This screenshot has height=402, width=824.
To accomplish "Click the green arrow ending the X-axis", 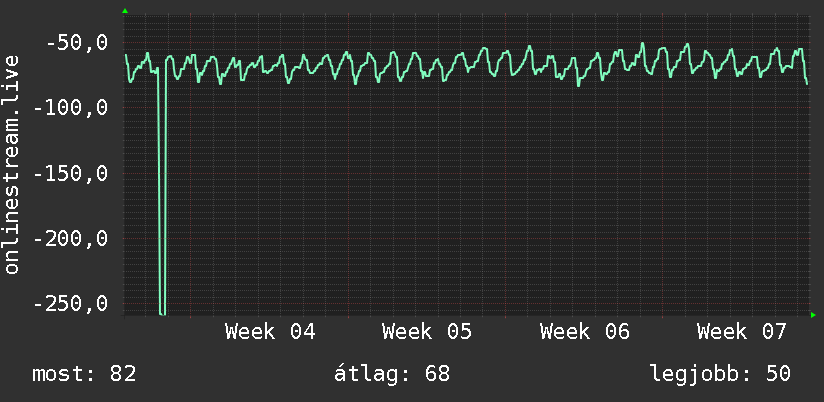I will [x=813, y=315].
